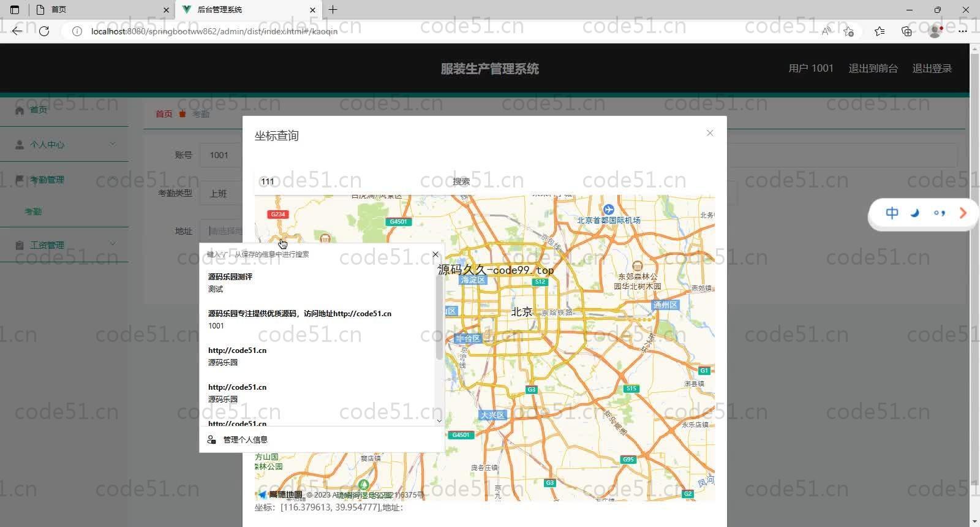
Task: Expand 个人中心 sidebar menu
Action: (64, 145)
